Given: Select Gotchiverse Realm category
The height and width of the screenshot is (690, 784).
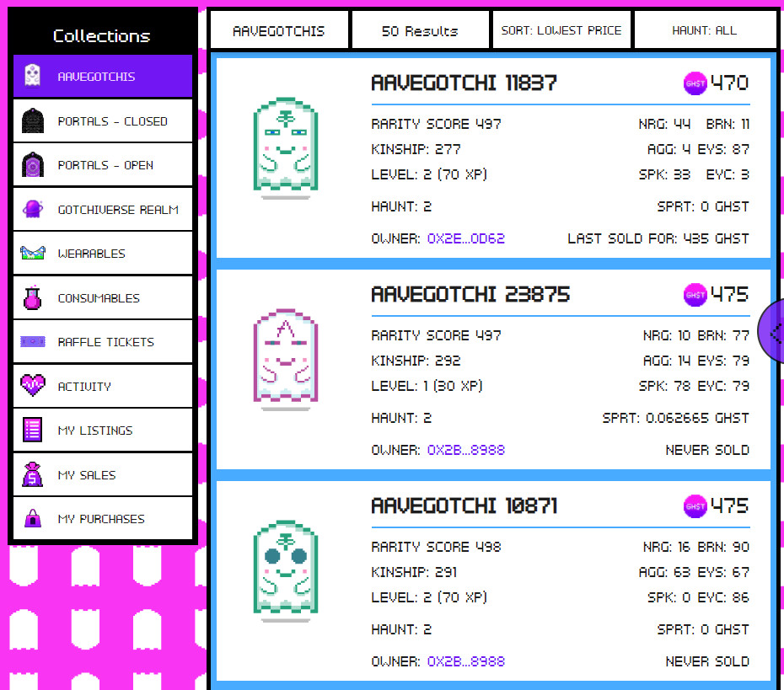Looking at the screenshot, I should (103, 209).
